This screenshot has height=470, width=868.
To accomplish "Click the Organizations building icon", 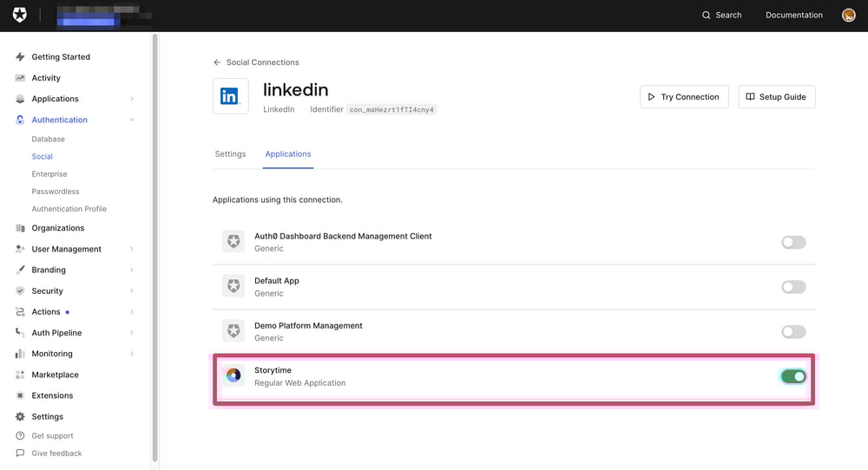I will pos(20,228).
